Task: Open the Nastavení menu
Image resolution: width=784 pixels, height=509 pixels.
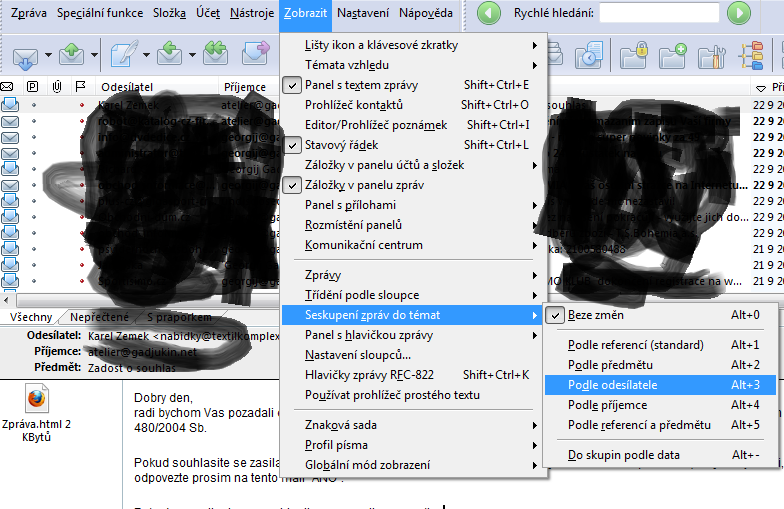Action: 363,13
